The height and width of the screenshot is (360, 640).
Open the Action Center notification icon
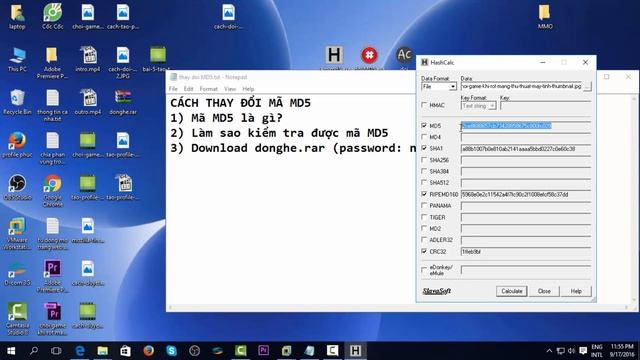[x=583, y=351]
